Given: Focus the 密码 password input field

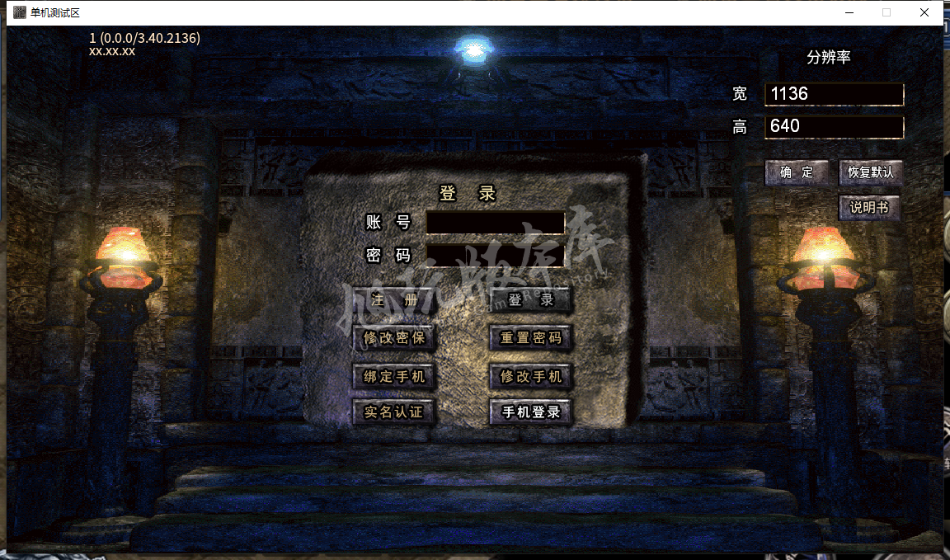Looking at the screenshot, I should (x=496, y=255).
